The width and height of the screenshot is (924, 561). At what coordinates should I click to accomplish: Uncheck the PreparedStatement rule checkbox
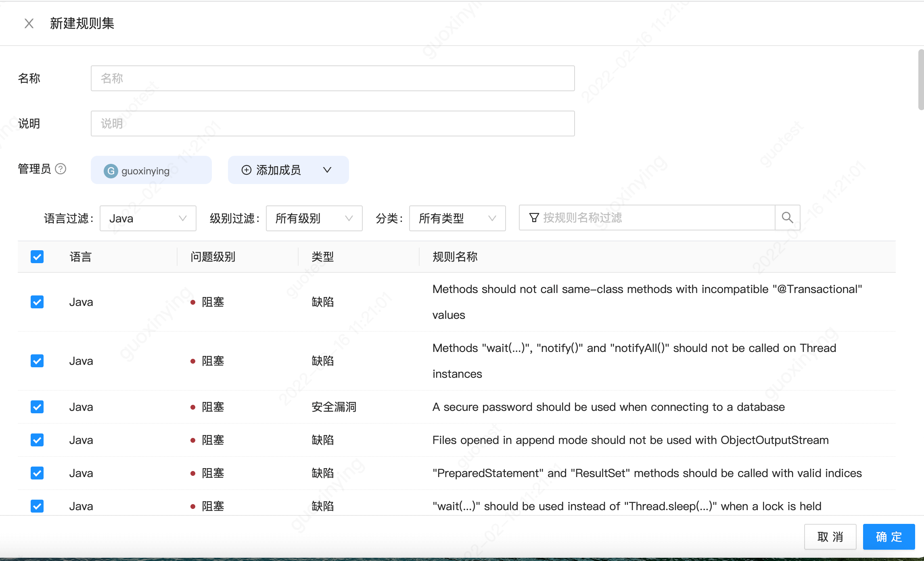tap(37, 473)
